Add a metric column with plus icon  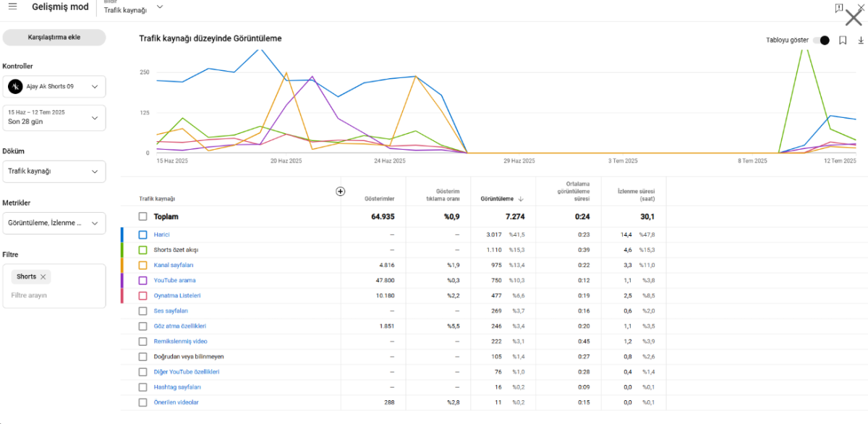click(341, 191)
